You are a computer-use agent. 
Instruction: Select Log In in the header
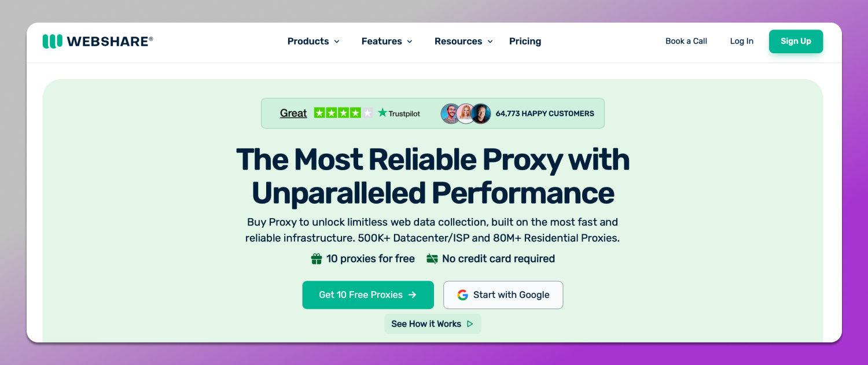coord(741,41)
